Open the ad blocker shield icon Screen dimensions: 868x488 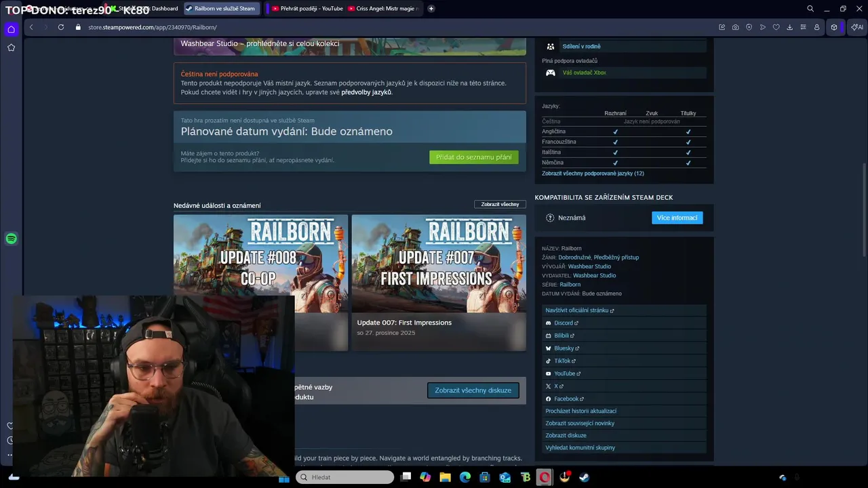(749, 27)
